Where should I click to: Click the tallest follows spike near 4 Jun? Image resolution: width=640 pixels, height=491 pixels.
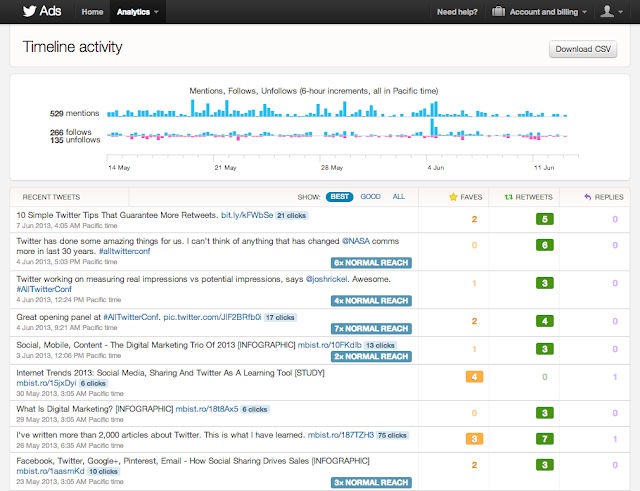[434, 127]
